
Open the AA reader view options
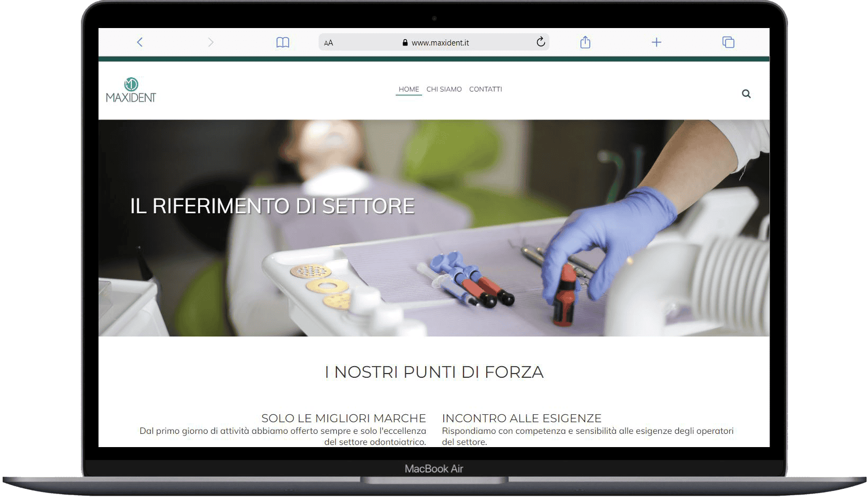pos(328,43)
